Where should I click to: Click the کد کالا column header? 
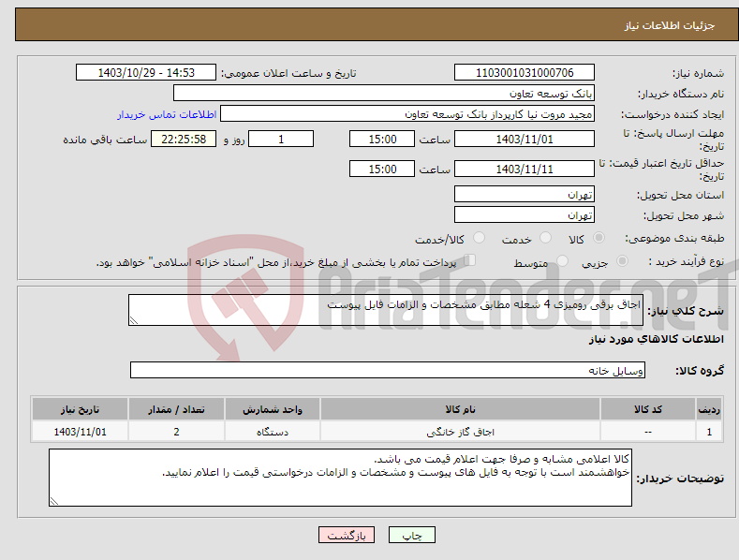[648, 409]
